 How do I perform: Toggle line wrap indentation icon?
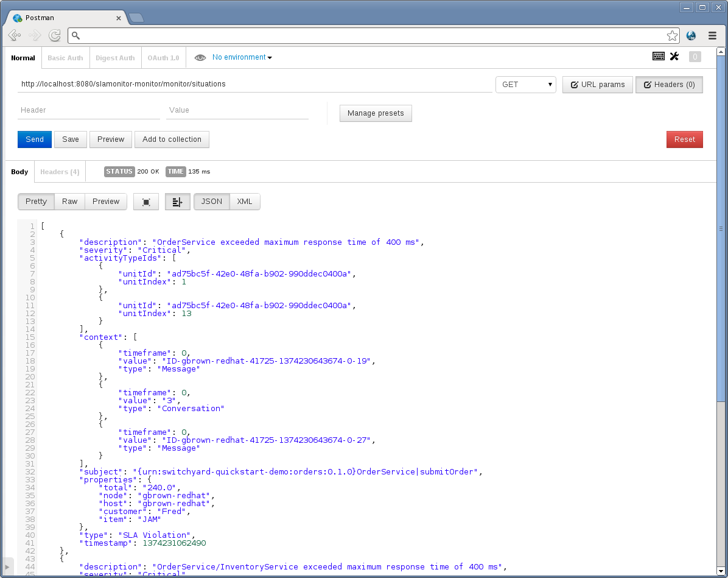pos(177,202)
